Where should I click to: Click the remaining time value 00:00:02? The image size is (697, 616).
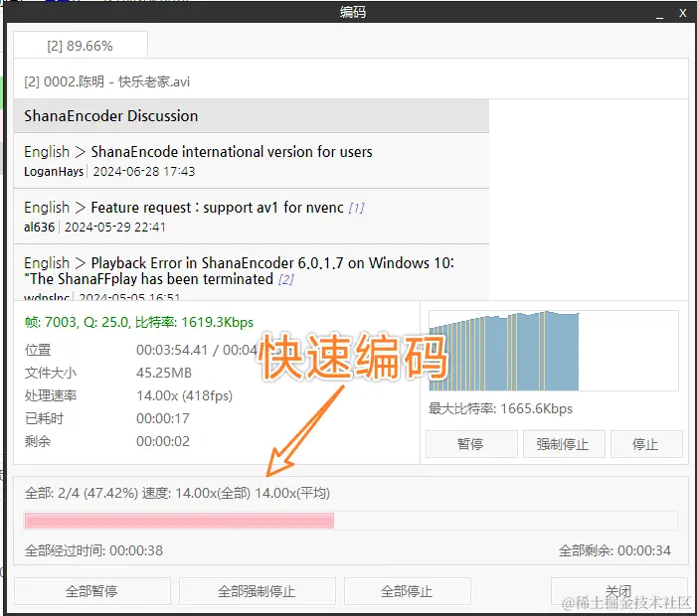[x=163, y=441]
